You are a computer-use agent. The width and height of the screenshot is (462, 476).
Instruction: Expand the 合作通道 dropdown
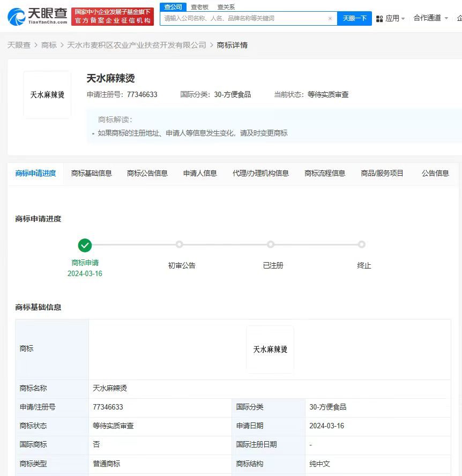(429, 18)
